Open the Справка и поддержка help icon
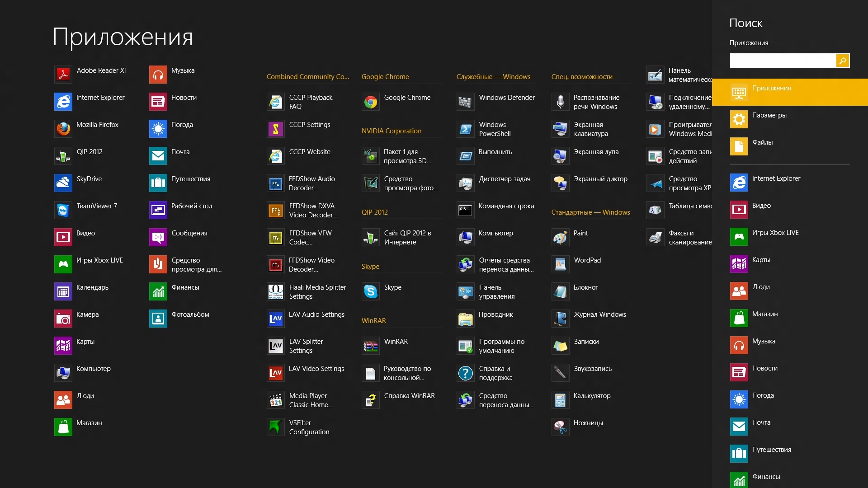Viewport: 868px width, 488px height. pos(466,373)
